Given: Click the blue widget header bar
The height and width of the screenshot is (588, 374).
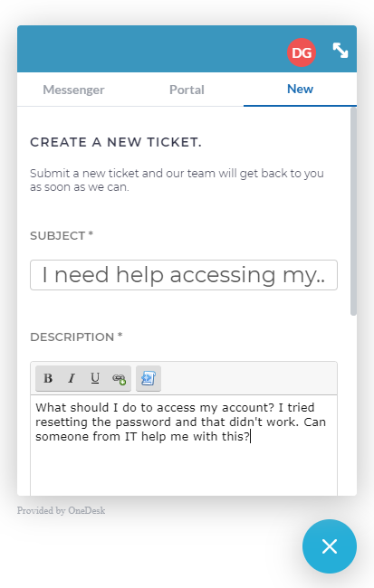Looking at the screenshot, I should coord(150,49).
